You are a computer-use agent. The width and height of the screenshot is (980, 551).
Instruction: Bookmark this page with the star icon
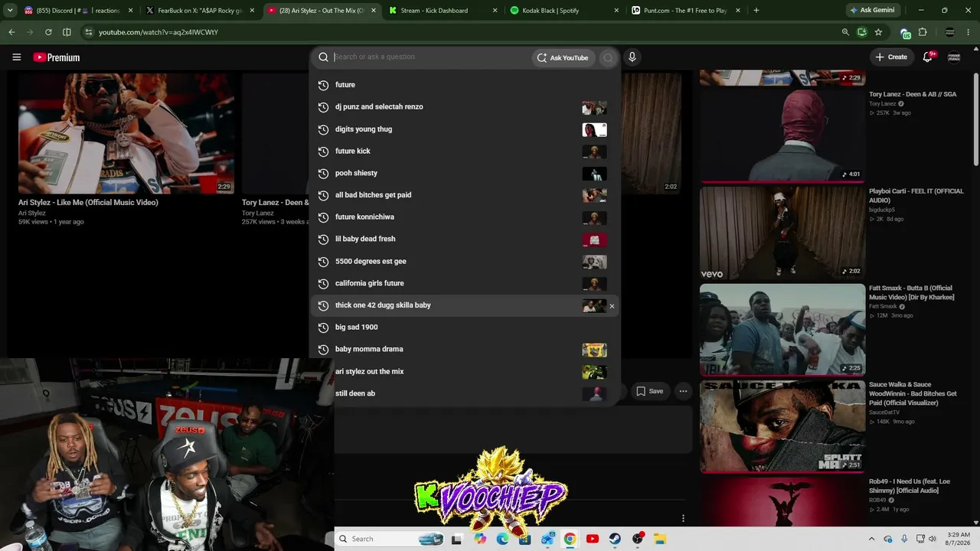[878, 32]
